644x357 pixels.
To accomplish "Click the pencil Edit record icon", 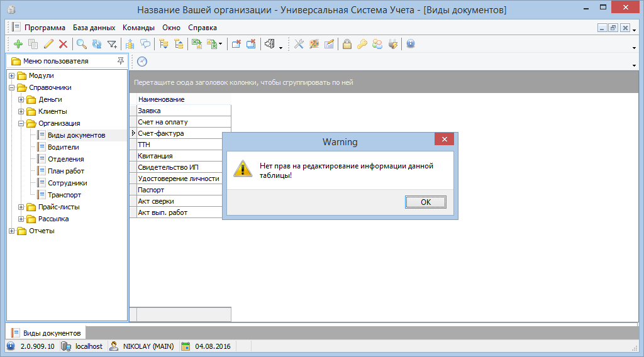I will (48, 44).
